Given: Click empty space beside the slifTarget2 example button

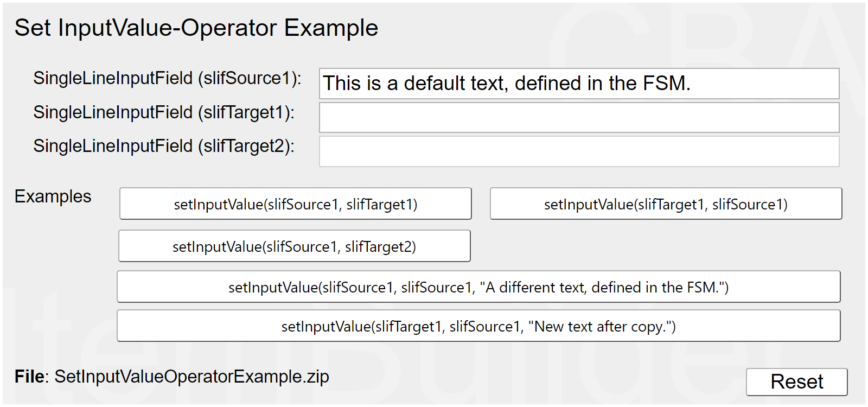Looking at the screenshot, I should point(651,246).
